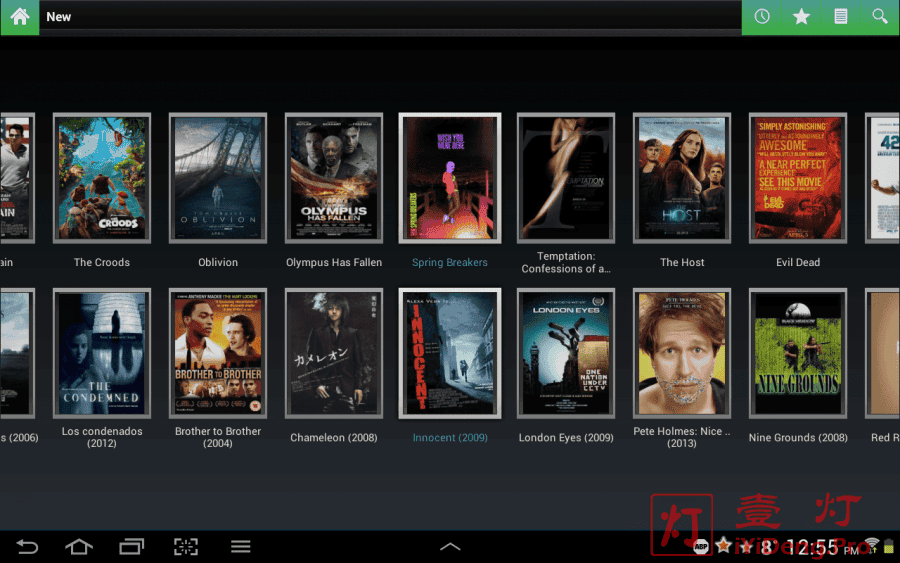Open the recent apps navigation button
This screenshot has height=563, width=900.
click(132, 546)
